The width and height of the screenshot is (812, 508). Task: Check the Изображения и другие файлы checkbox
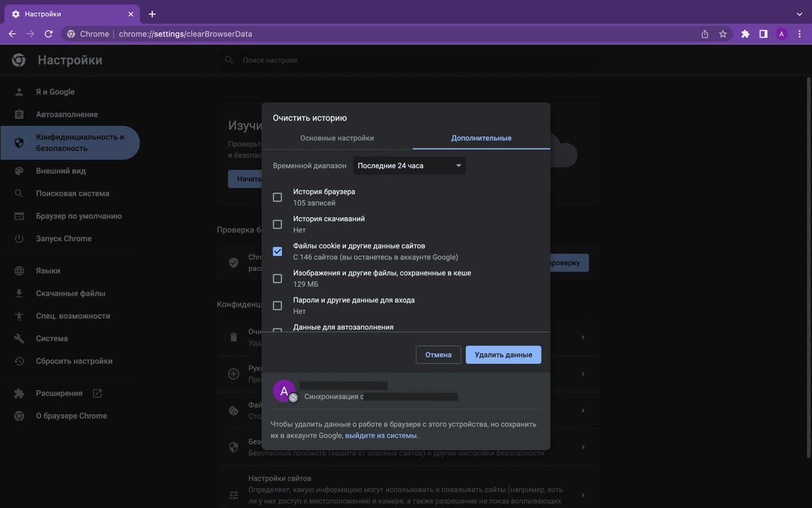coord(277,279)
